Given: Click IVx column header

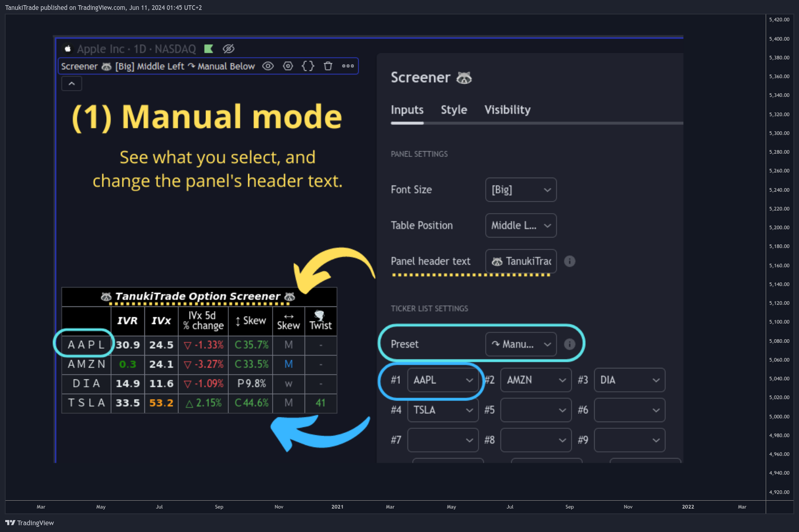Looking at the screenshot, I should 162,321.
